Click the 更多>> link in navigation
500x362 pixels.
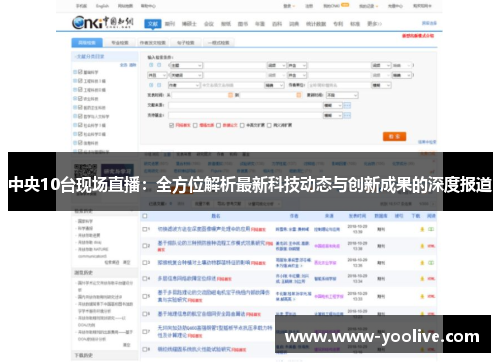374,24
